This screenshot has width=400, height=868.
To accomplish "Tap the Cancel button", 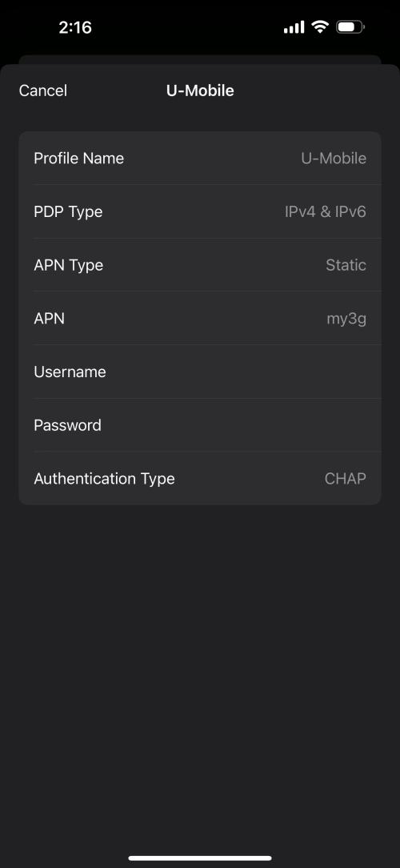I will 42,90.
